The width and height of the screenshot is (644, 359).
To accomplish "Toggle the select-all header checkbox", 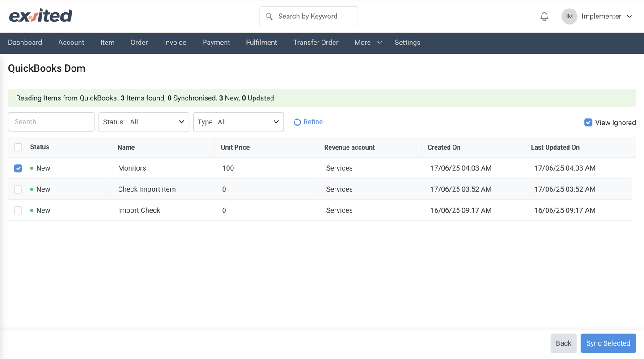I will click(x=18, y=147).
